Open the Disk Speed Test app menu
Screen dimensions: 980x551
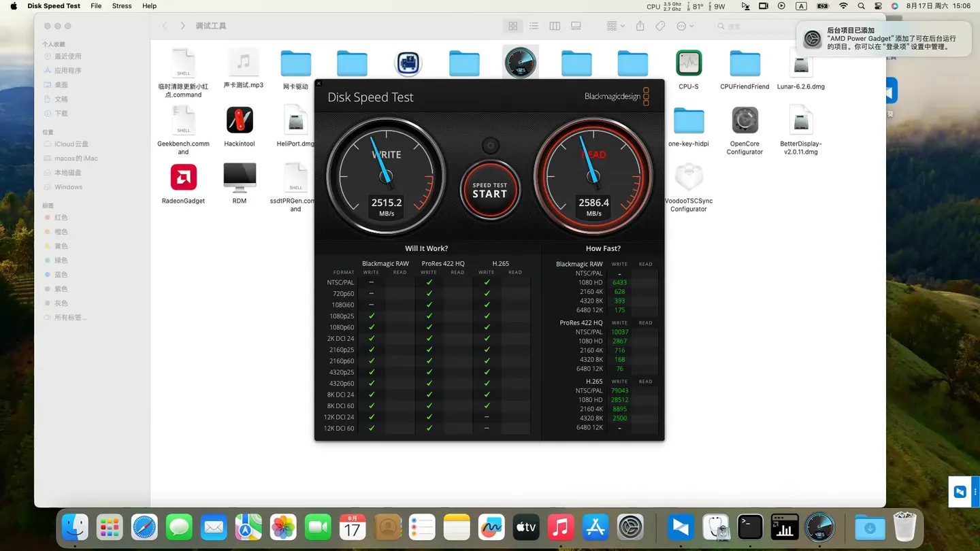(x=54, y=6)
